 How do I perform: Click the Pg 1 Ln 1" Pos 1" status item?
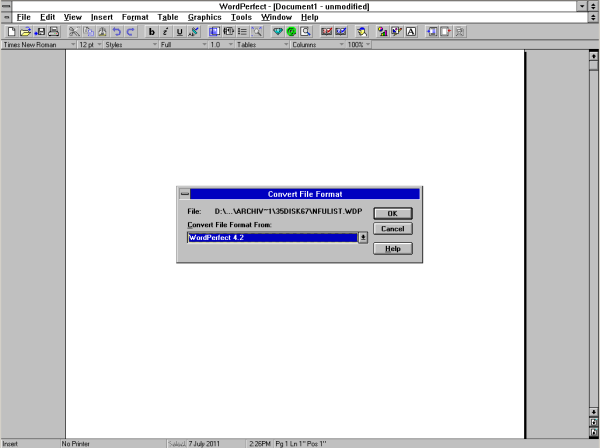[301, 444]
